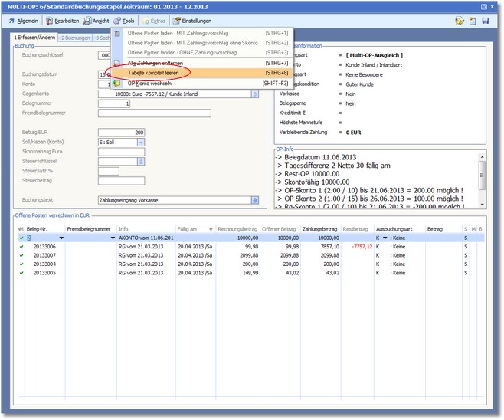Viewport: 504px width, 420px height.
Task: Toggle green checkmark for Beleg 20133007 row
Action: point(21,255)
